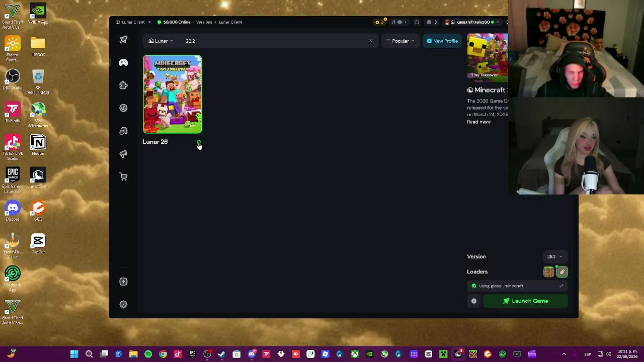Create a profile with the New Profile button

442,41
